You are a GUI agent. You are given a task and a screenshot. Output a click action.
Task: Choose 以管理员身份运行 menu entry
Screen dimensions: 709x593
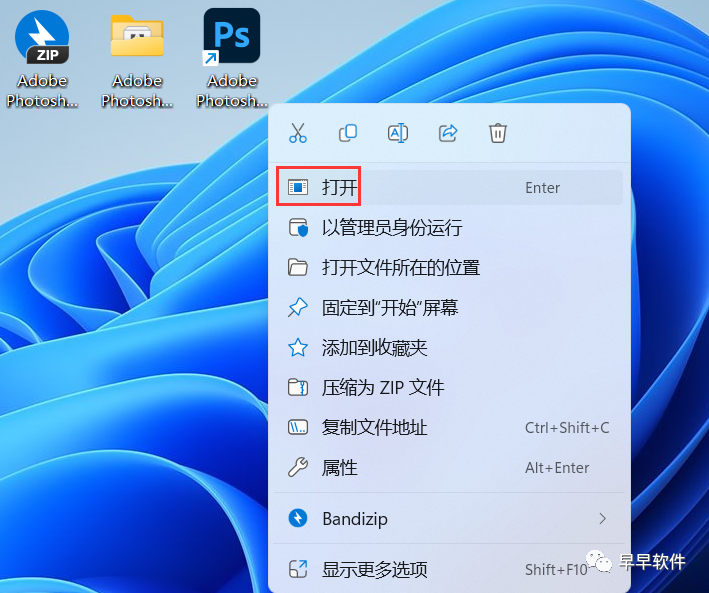(449, 228)
